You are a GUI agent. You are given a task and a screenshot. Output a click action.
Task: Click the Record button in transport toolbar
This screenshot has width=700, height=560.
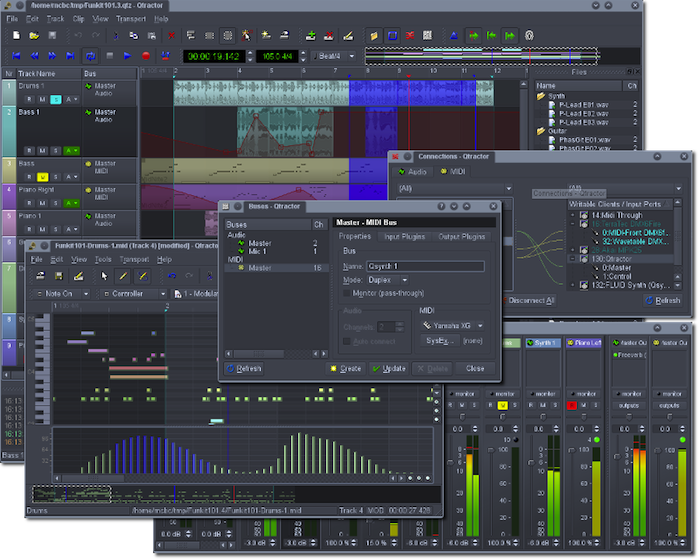pos(145,56)
